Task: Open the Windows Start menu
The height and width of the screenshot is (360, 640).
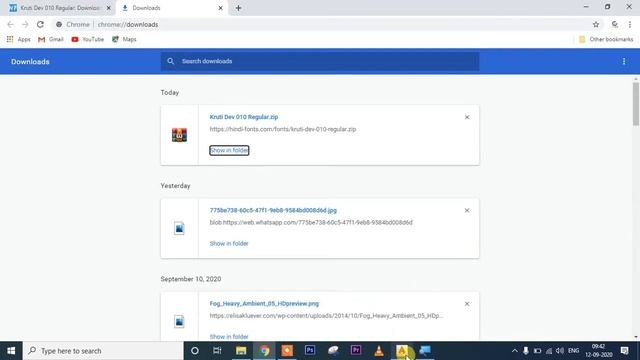Action: (11, 351)
